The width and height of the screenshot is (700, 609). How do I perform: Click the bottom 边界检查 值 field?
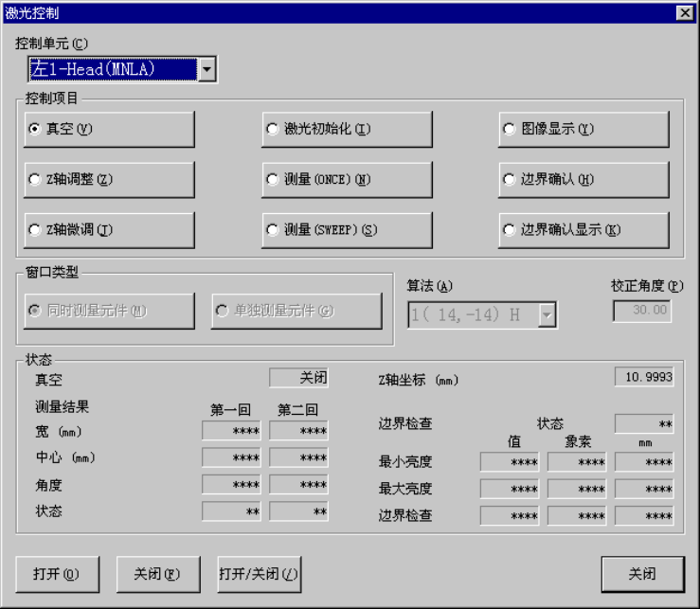(510, 515)
